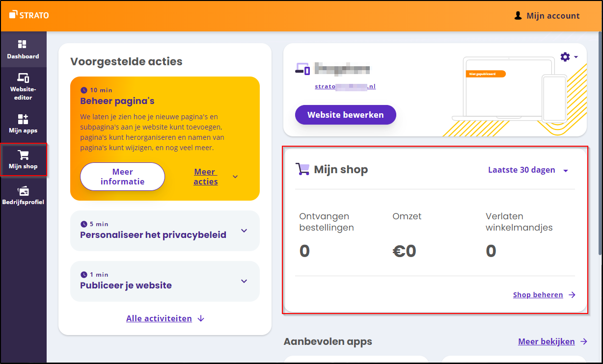Expand Personaliseer het privacybeleid
Image resolution: width=603 pixels, height=364 pixels.
coord(244,231)
